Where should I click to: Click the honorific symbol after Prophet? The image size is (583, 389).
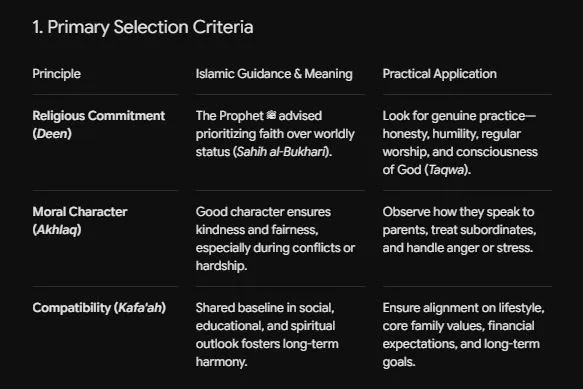click(x=271, y=116)
